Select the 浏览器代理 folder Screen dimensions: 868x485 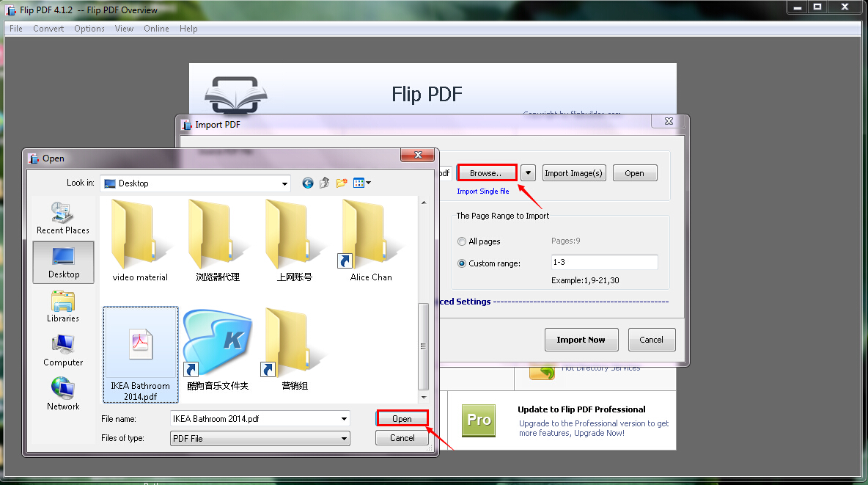[x=218, y=241]
